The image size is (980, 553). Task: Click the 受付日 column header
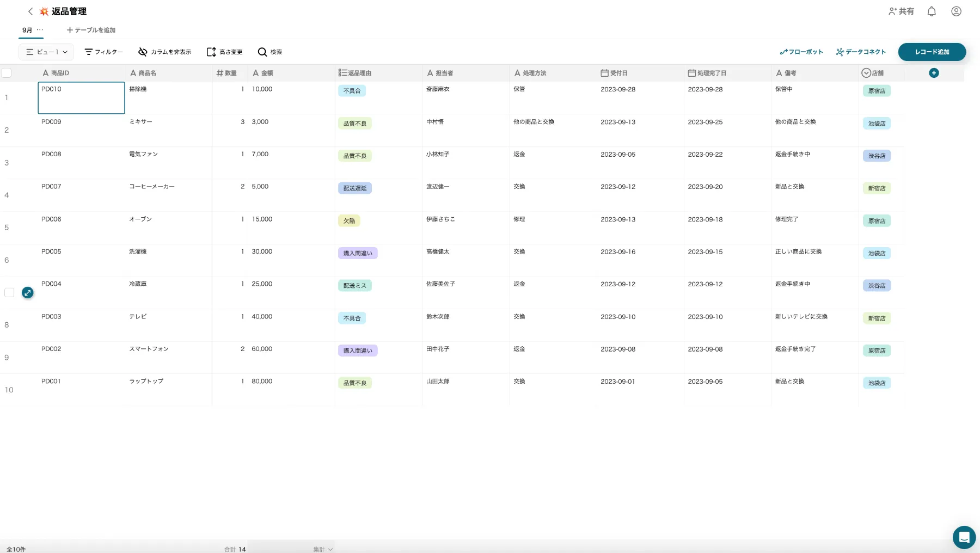(640, 73)
